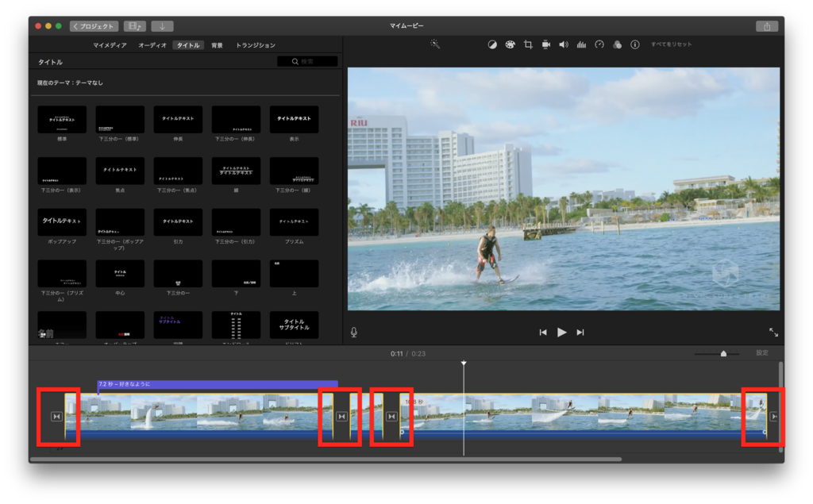Image resolution: width=813 pixels, height=504 pixels.
Task: Click the transition icon after first clip
Action: coord(341,417)
